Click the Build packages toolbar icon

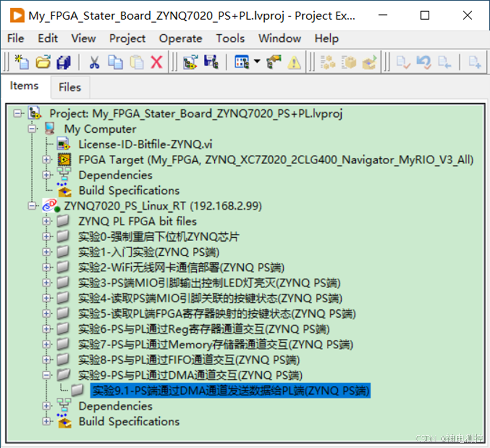(328, 62)
